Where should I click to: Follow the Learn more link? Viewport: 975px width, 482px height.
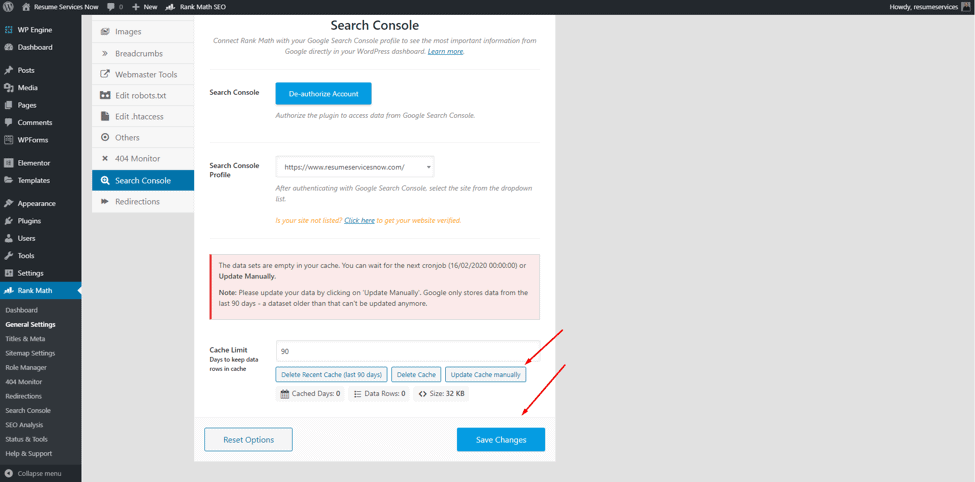(445, 52)
